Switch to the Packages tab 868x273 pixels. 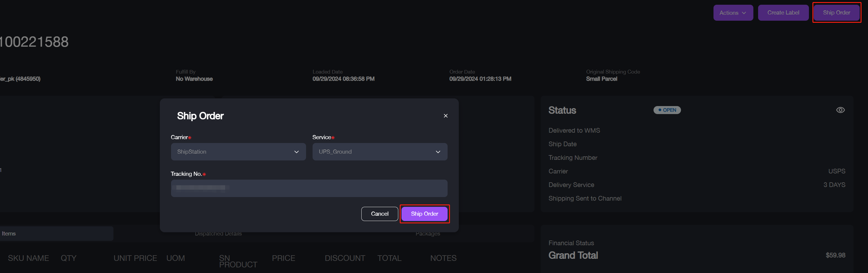pos(428,233)
